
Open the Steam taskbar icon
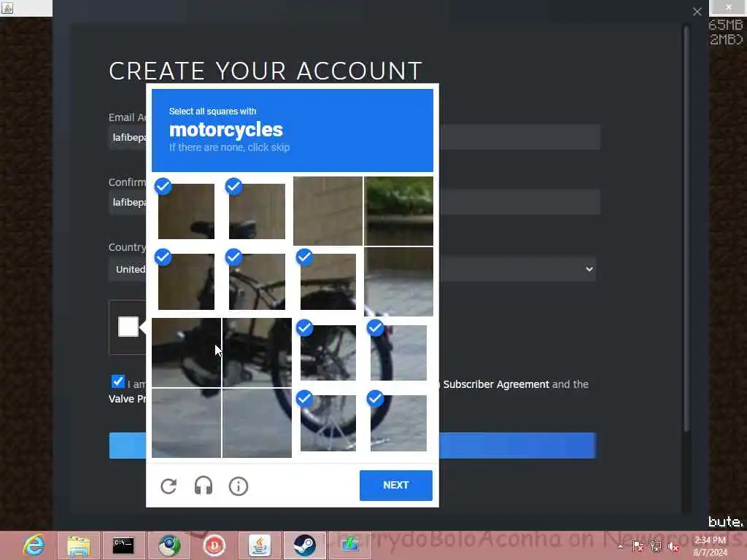(x=304, y=545)
